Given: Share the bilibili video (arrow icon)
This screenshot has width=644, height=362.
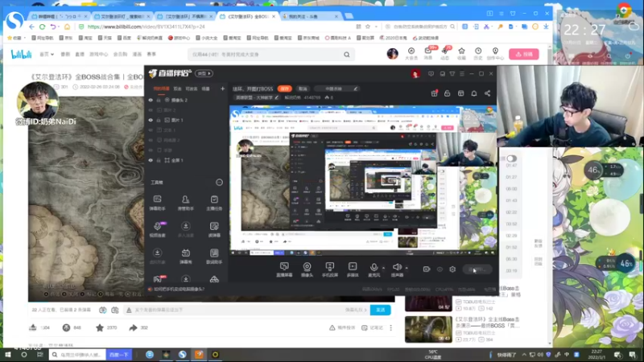Looking at the screenshot, I should pyautogui.click(x=133, y=327).
